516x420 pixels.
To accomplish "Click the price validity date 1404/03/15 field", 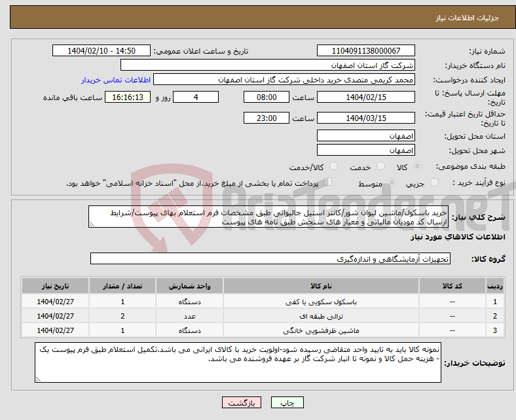I will click(366, 118).
